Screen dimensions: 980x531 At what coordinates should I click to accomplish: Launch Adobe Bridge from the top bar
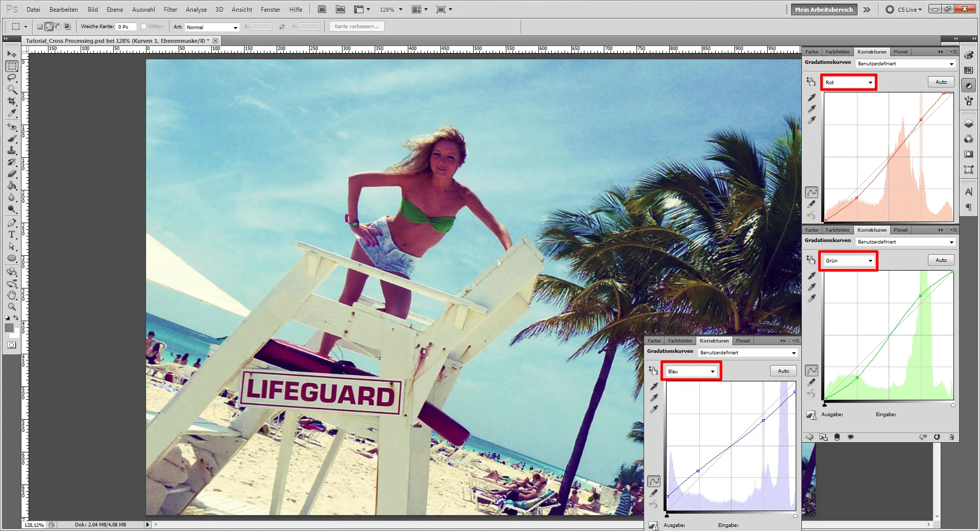322,10
